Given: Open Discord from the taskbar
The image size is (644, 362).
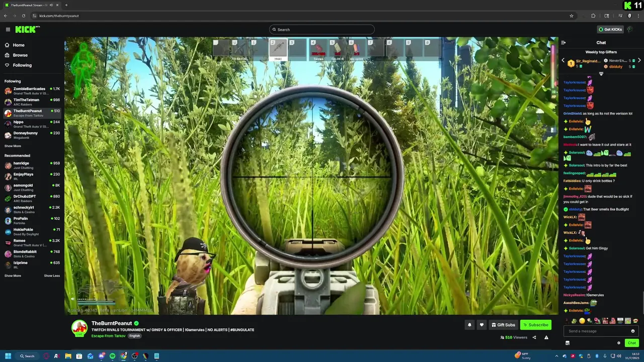Looking at the screenshot, I should point(101,356).
